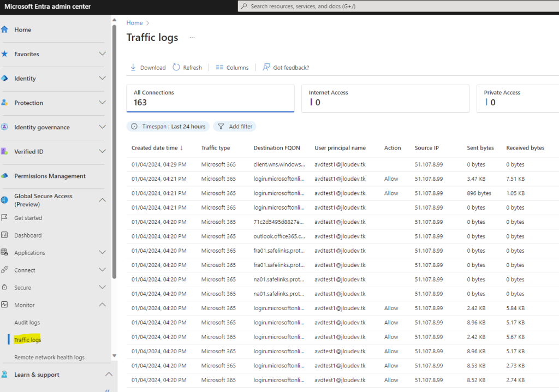Collapse the Monitor section chevron
The width and height of the screenshot is (559, 392).
click(102, 305)
